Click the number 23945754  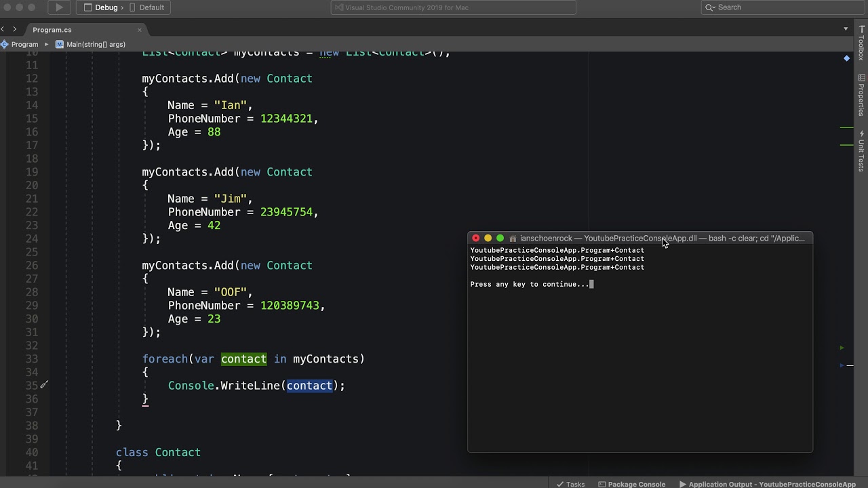pos(287,212)
